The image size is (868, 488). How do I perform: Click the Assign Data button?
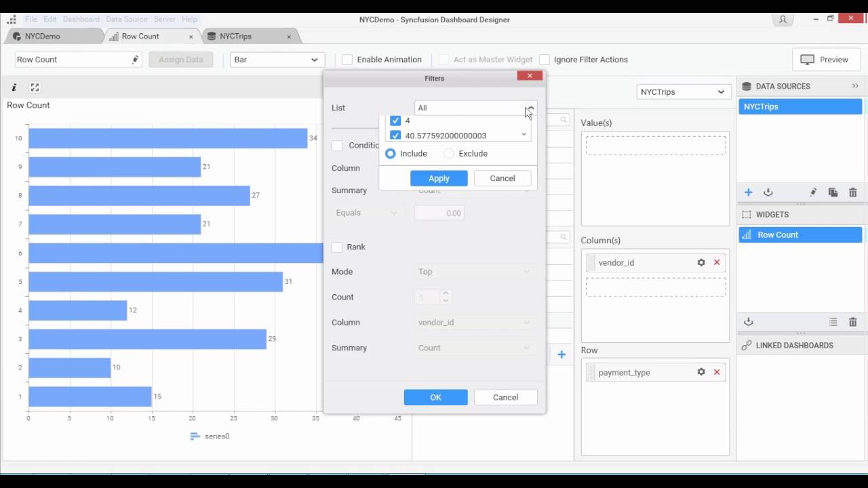pos(181,60)
